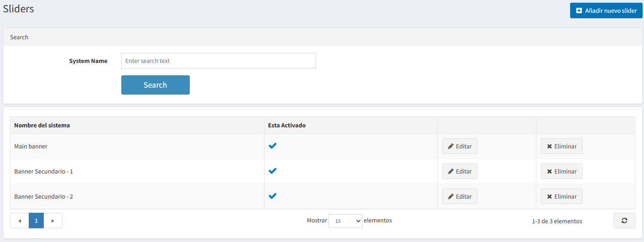Delete the Main banner slider
Screen dimensions: 644x242
click(561, 146)
